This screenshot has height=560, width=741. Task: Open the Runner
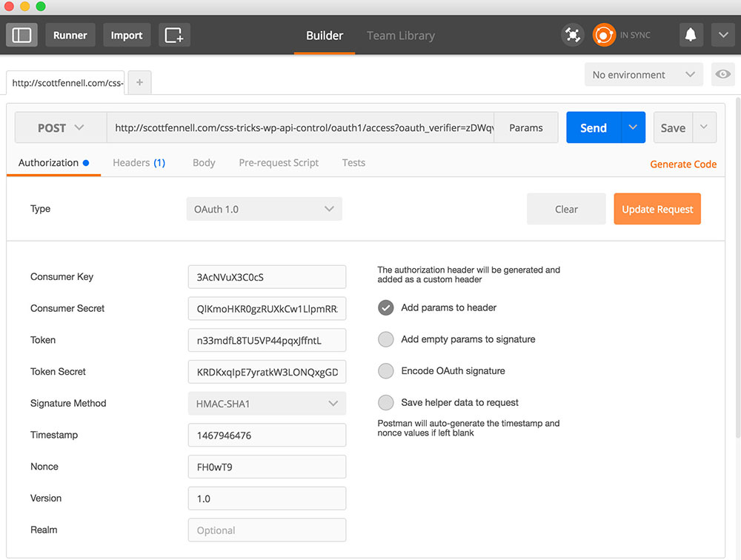(x=70, y=35)
